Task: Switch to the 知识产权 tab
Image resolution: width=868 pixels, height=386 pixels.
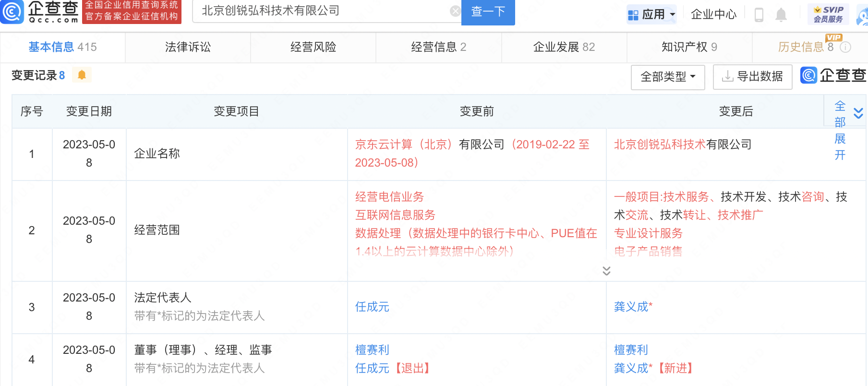Action: [x=689, y=47]
